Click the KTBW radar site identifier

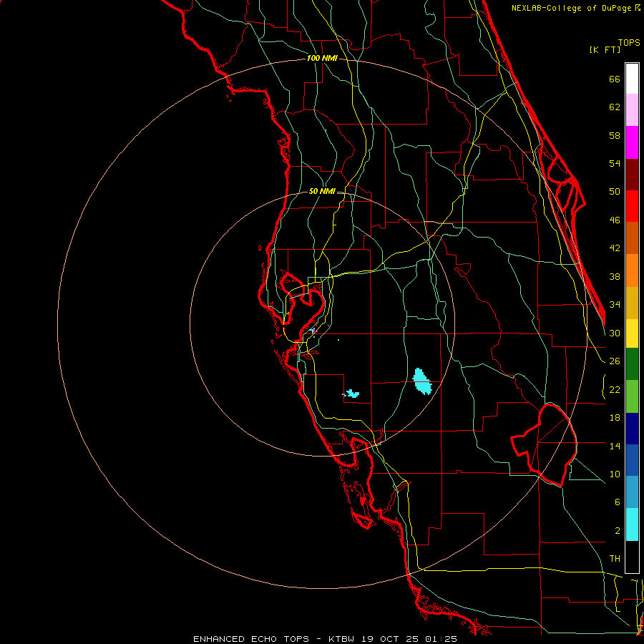(x=343, y=639)
